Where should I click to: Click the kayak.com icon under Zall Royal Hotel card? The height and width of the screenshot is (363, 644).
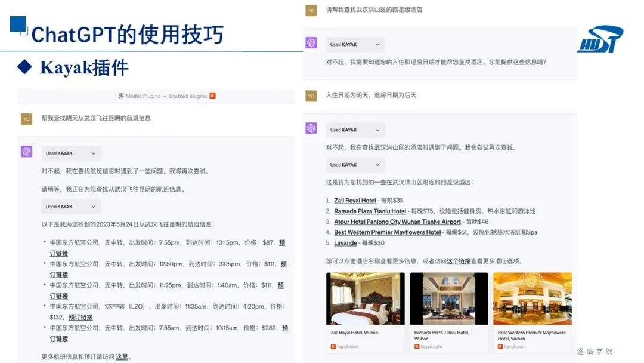pyautogui.click(x=333, y=346)
